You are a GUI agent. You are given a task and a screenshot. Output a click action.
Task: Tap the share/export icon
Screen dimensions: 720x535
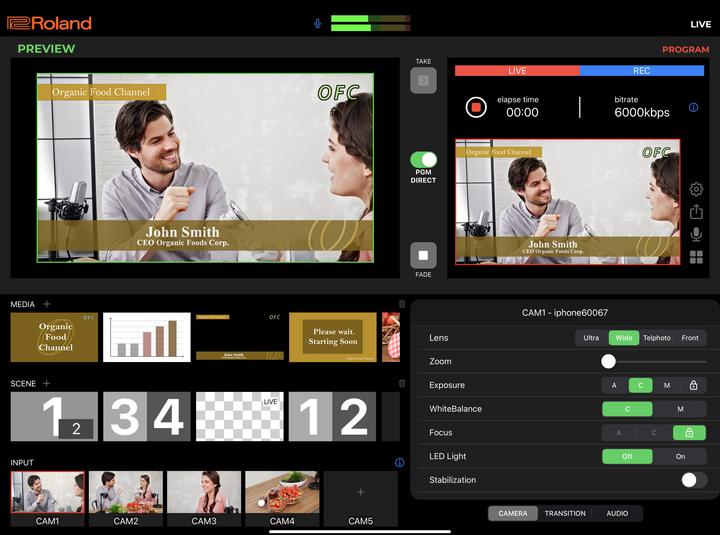pos(696,212)
